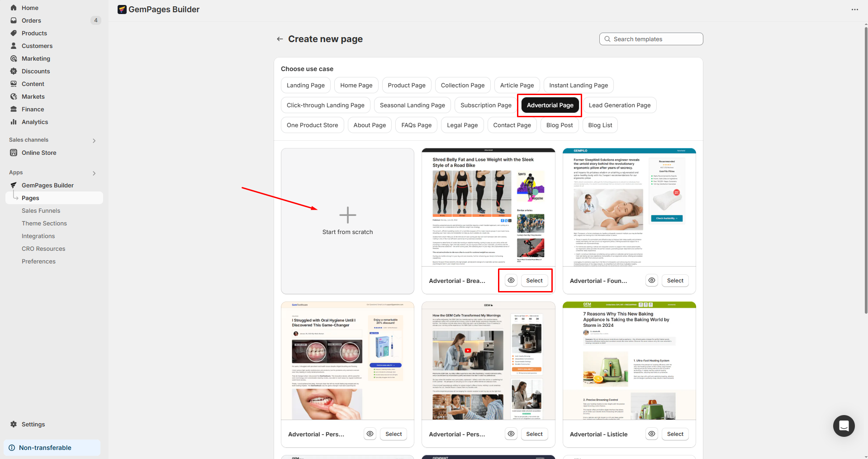This screenshot has width=868, height=459.
Task: Select the Advertorial - Brea template
Action: click(x=534, y=280)
